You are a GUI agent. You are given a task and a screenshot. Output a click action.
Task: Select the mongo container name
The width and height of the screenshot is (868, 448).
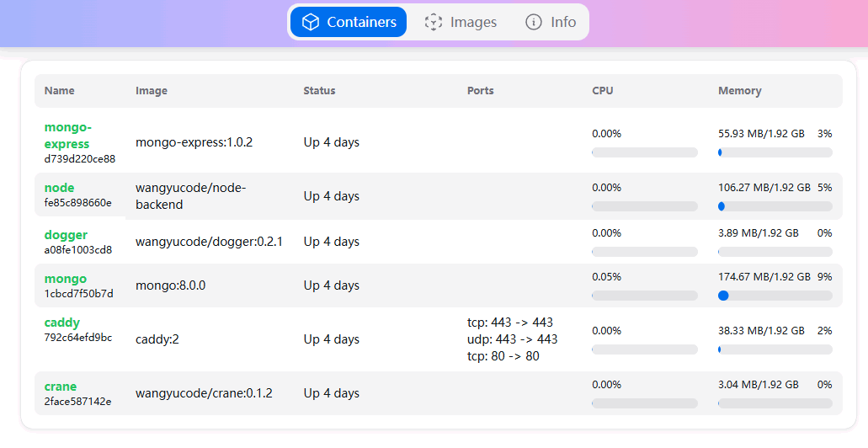click(x=65, y=279)
